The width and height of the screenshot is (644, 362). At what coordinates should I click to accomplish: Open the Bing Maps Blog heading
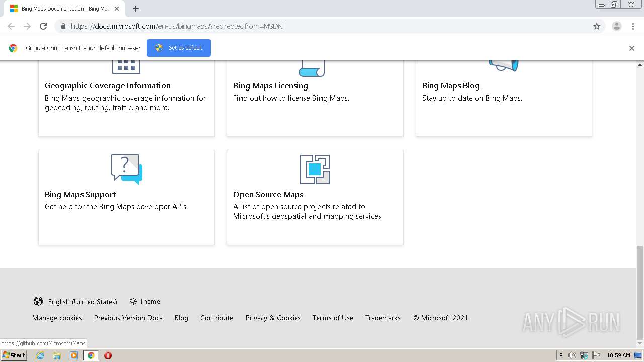(451, 86)
